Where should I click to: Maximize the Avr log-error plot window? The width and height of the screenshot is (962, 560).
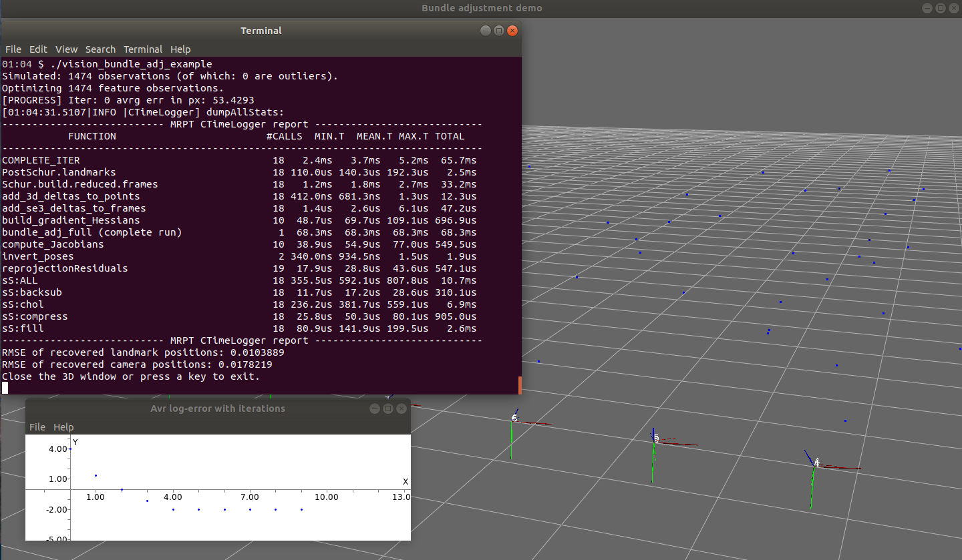click(388, 408)
